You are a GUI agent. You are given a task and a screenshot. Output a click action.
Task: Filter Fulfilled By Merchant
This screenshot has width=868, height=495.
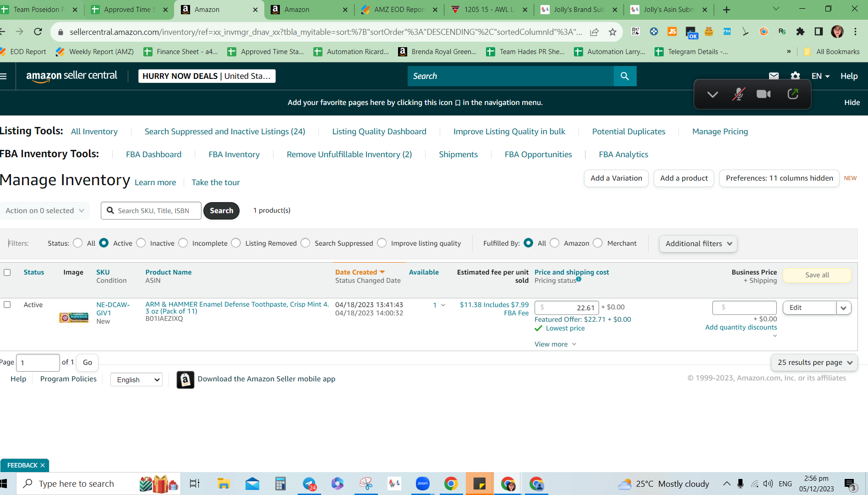598,243
